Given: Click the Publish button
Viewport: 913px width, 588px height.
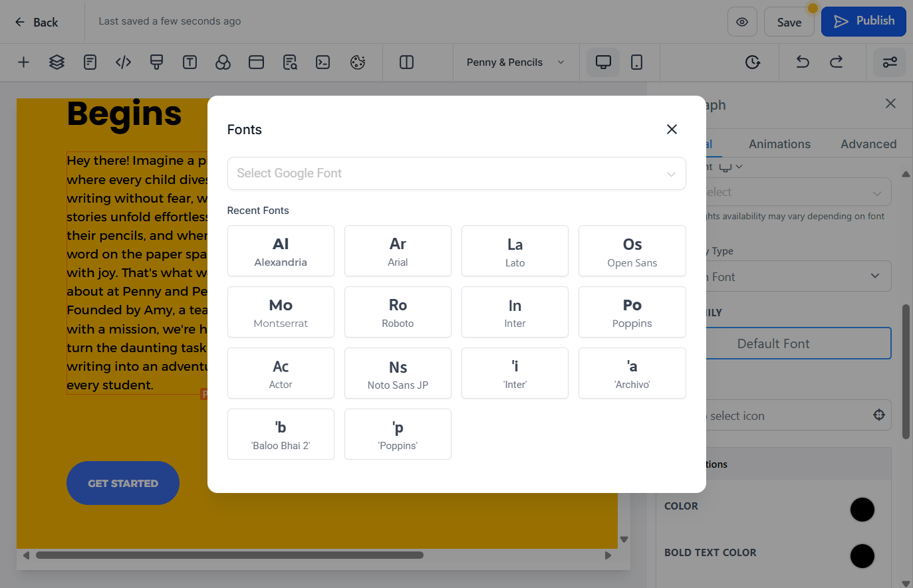Looking at the screenshot, I should 864,21.
